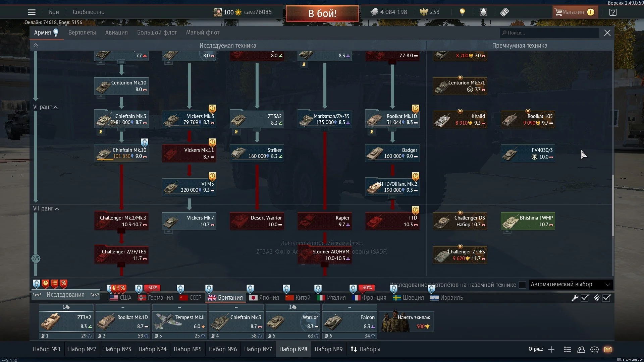Viewport: 644px width, 362px height.
Task: Open the chat bubble icon
Action: click(594, 349)
